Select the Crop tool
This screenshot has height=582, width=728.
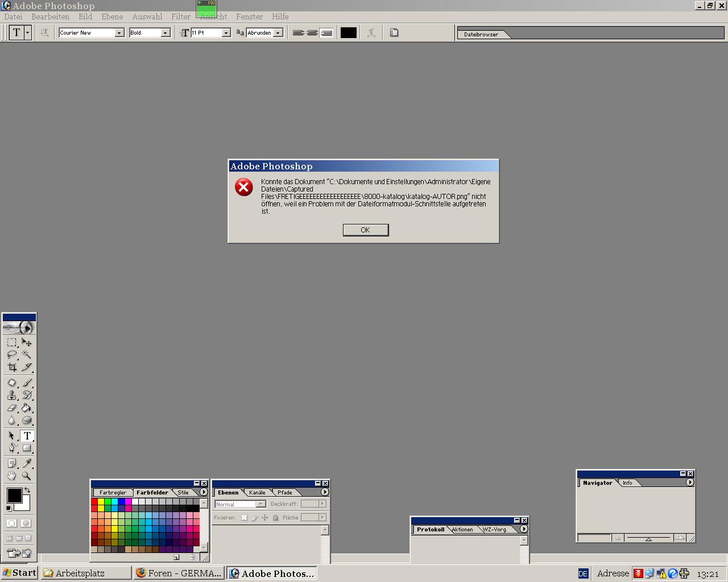(11, 367)
